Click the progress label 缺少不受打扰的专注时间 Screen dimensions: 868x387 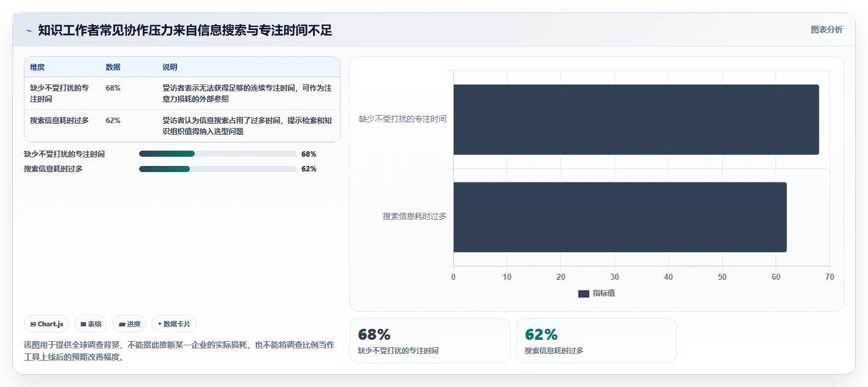(x=64, y=154)
